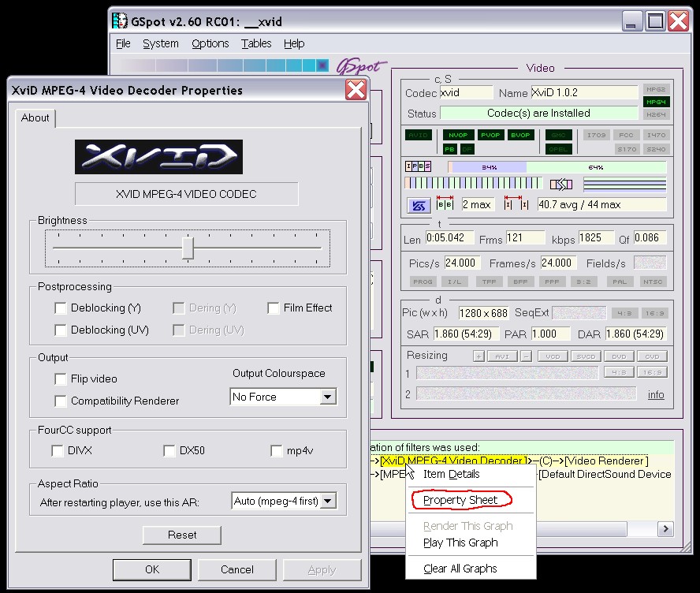Click the IPBS frame type legend icon
Image resolution: width=700 pixels, height=593 pixels.
[x=418, y=166]
